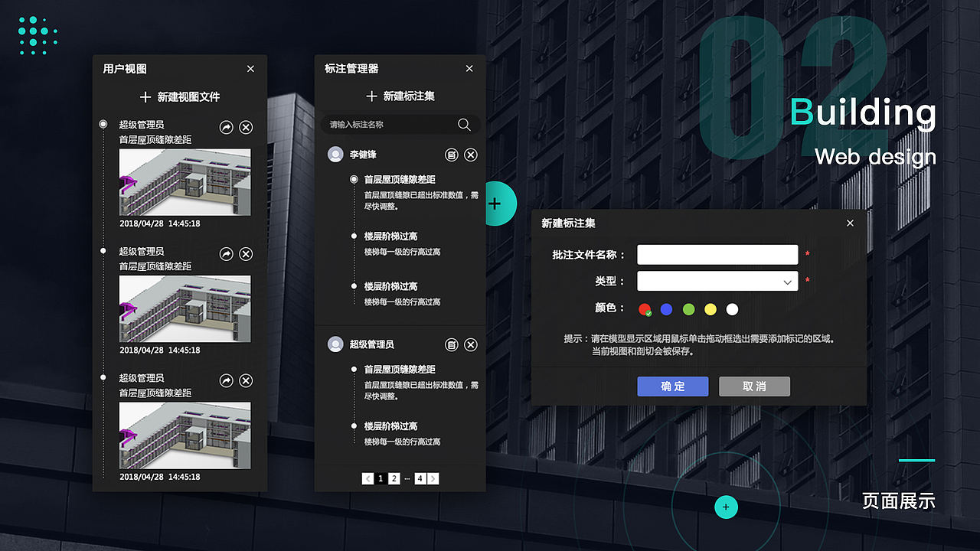Open the third view's building thumbnail
Viewport: 980px width, 551px height.
point(185,435)
